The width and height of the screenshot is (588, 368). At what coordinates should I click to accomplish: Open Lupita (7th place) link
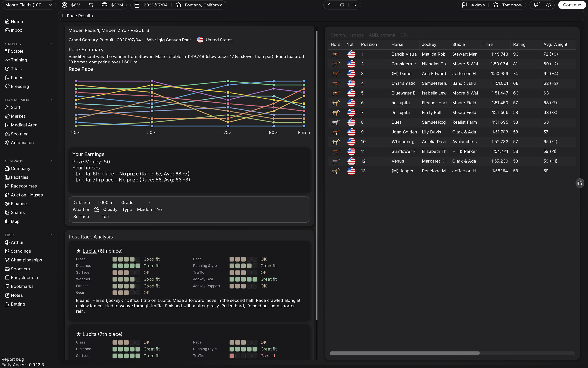tap(89, 334)
